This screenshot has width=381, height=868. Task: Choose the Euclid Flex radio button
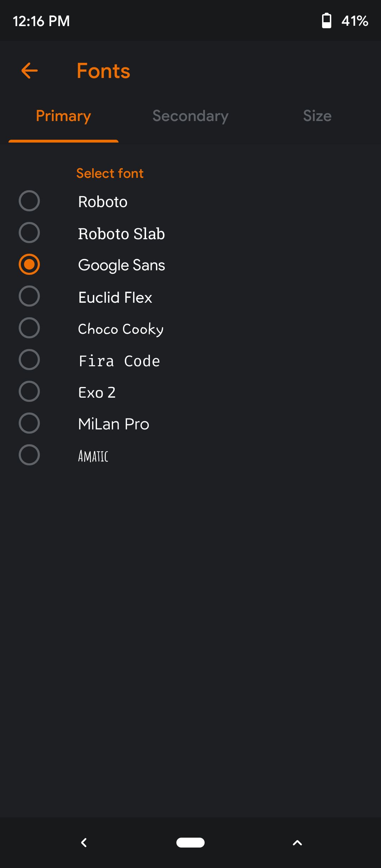[29, 296]
